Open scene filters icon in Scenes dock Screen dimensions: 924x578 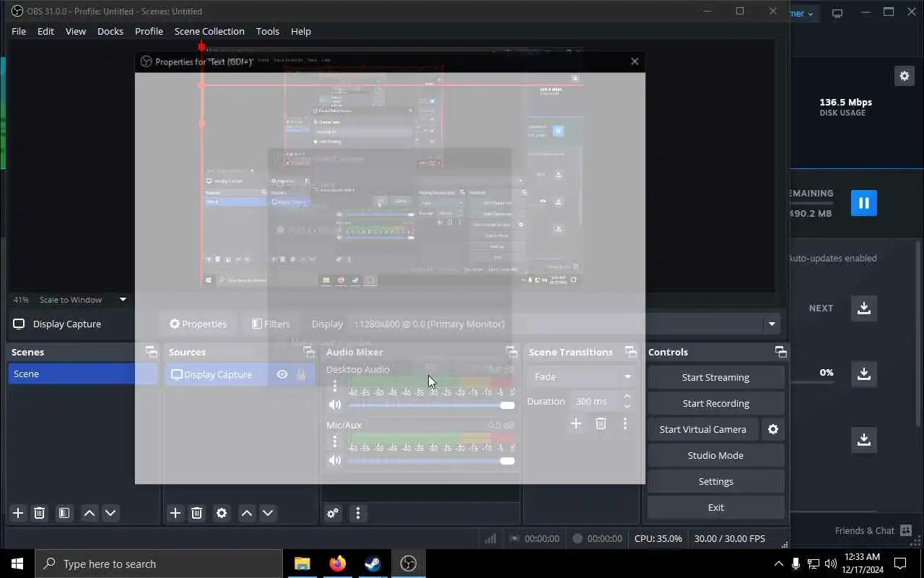click(64, 513)
